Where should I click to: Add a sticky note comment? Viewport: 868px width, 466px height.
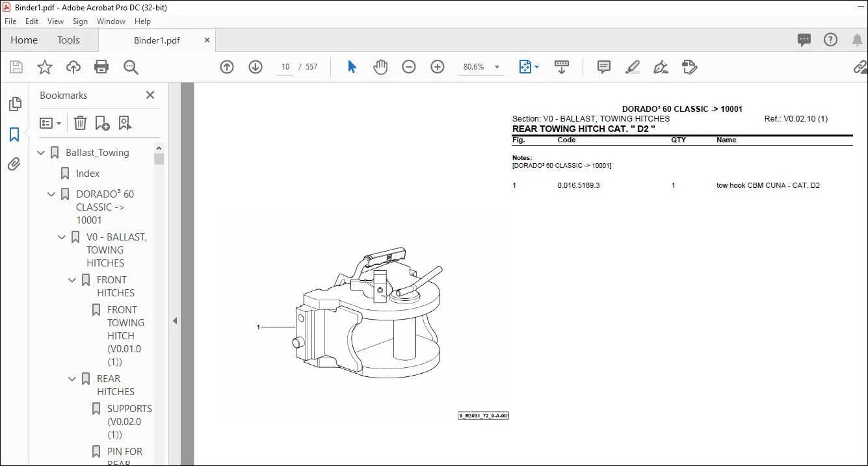pos(604,67)
